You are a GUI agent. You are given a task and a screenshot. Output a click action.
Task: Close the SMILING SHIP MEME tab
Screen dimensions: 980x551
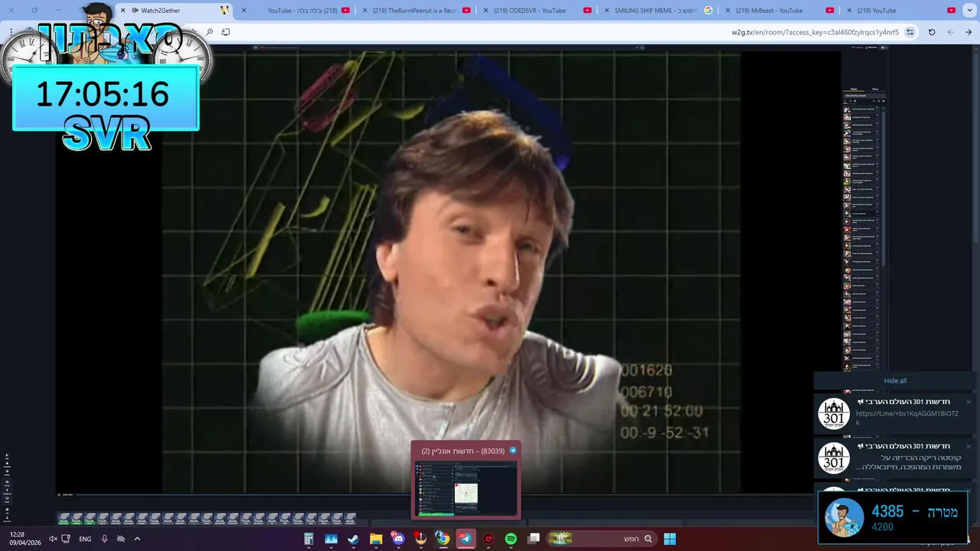click(607, 11)
